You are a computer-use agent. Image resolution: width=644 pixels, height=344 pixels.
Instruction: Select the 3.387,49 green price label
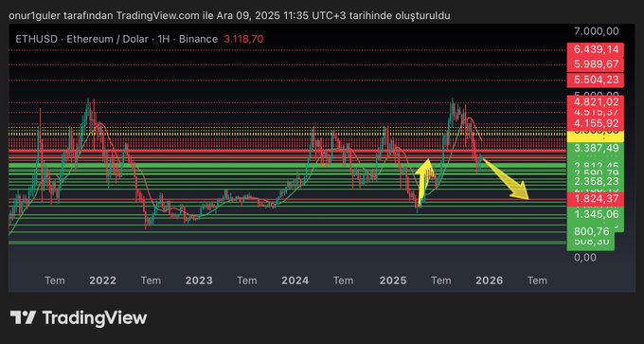[x=595, y=149]
